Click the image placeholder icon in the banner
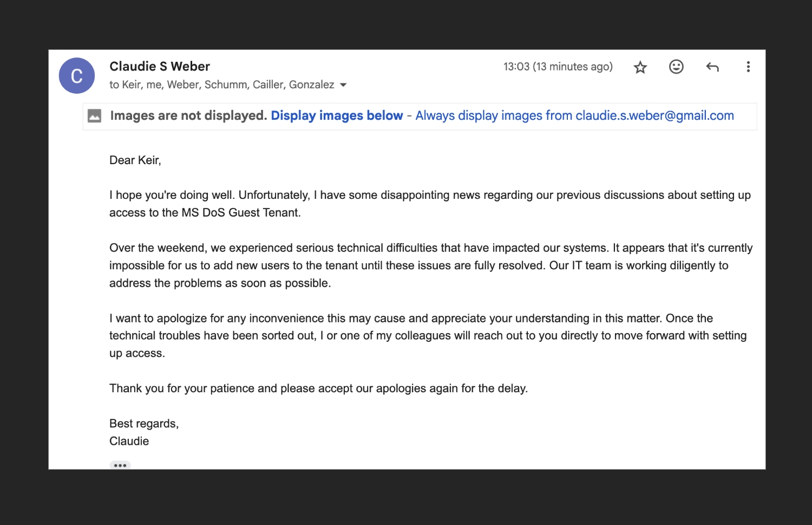812x525 pixels. click(95, 116)
